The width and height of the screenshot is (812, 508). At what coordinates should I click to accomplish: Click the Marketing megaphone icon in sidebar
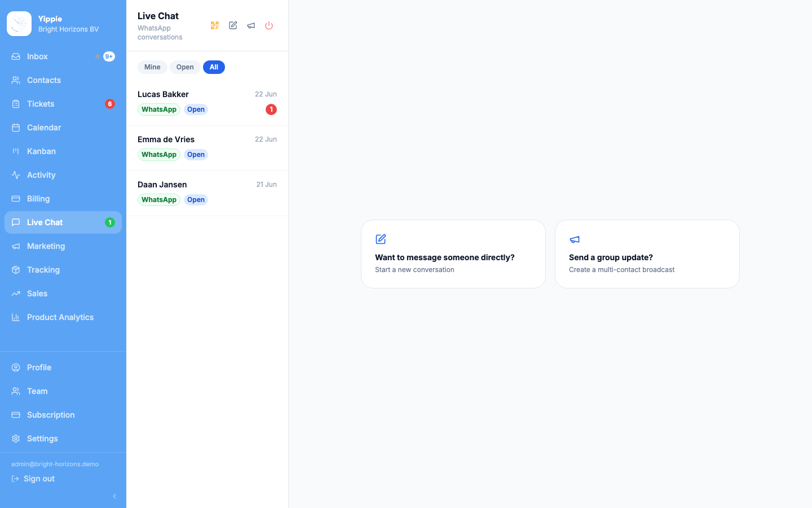pyautogui.click(x=16, y=246)
